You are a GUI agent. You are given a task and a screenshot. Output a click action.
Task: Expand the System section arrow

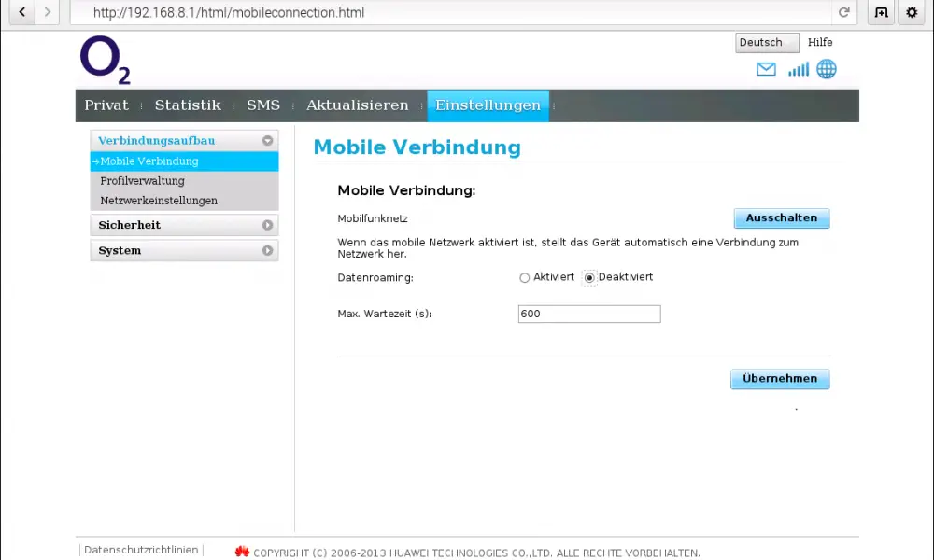pos(267,250)
